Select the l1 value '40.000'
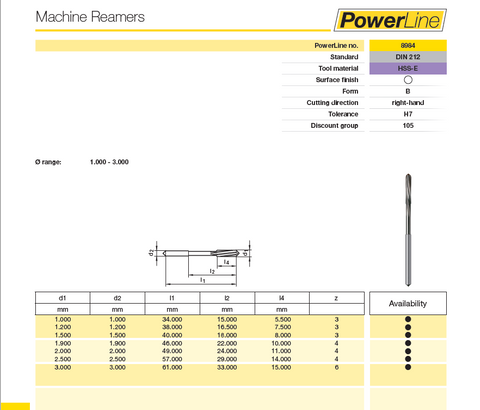480x410 pixels. tap(172, 335)
